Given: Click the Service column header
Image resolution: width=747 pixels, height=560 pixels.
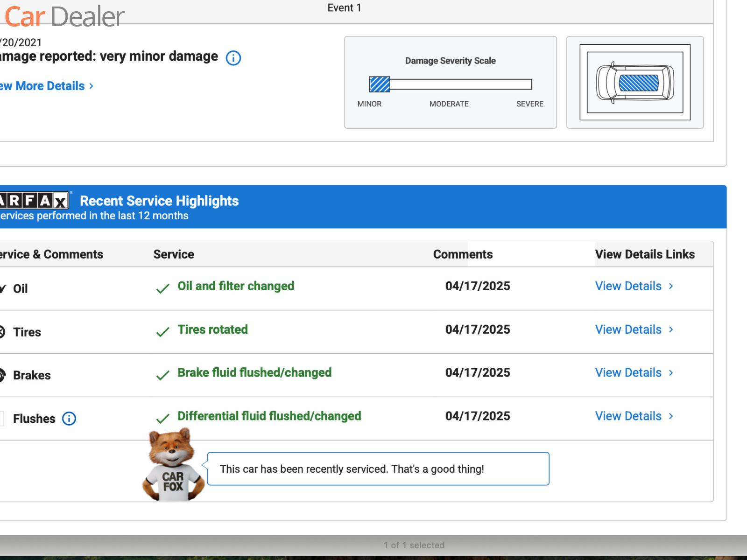Looking at the screenshot, I should [174, 254].
